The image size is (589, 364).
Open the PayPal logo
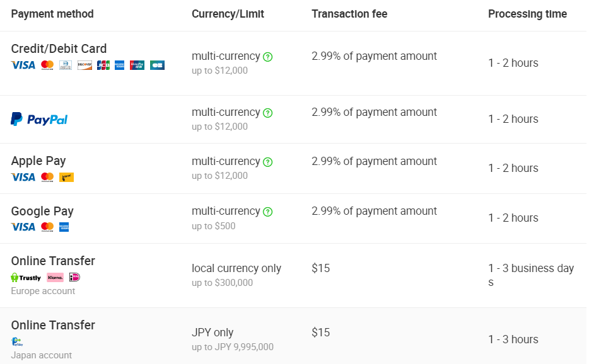(x=39, y=119)
